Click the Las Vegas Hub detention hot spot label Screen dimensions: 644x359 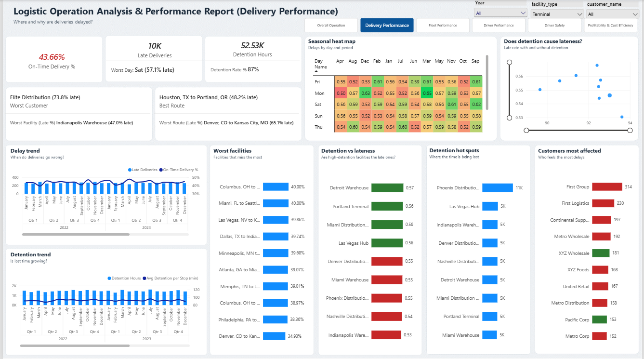pyautogui.click(x=464, y=206)
